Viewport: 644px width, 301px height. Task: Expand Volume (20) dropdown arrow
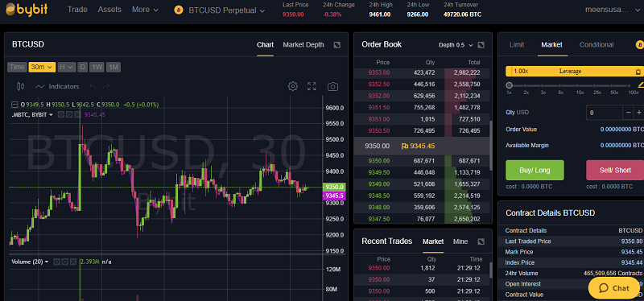[47, 262]
